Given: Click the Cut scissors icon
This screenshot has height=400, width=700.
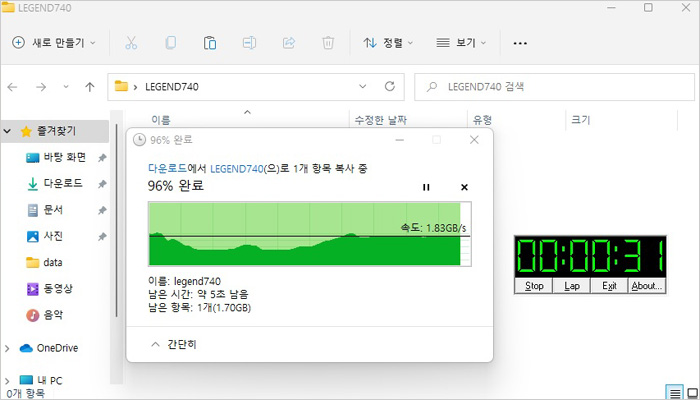Looking at the screenshot, I should (x=131, y=43).
